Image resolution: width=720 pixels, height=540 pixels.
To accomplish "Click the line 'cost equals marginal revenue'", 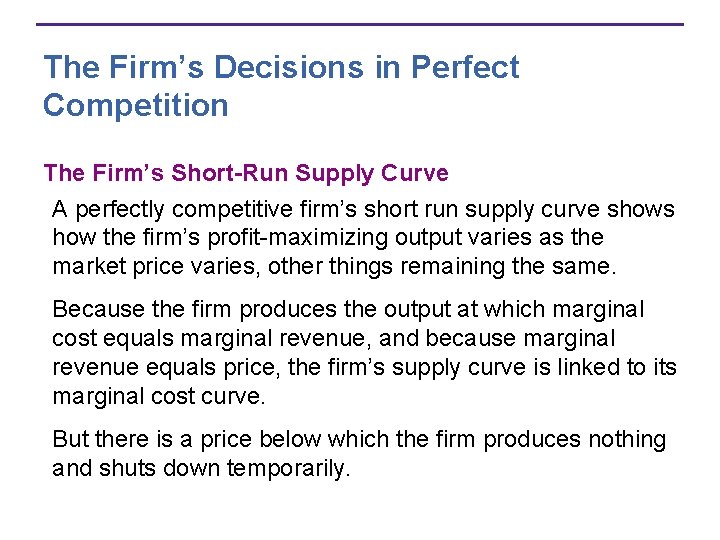I will (333, 339).
